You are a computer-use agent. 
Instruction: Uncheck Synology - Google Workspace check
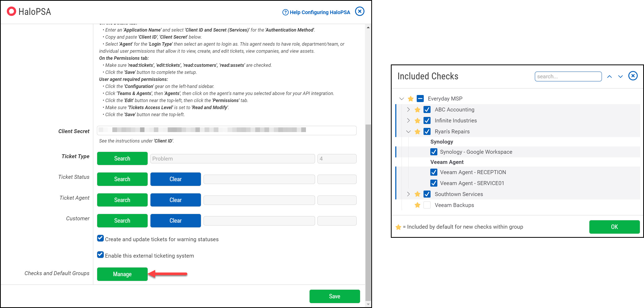click(x=434, y=152)
